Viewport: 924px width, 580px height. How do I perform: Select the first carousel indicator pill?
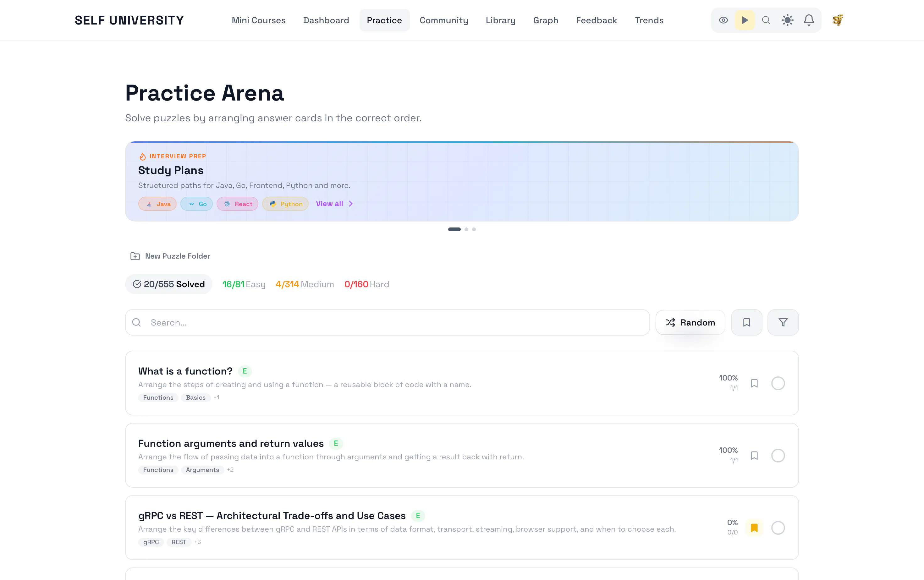[x=454, y=229]
